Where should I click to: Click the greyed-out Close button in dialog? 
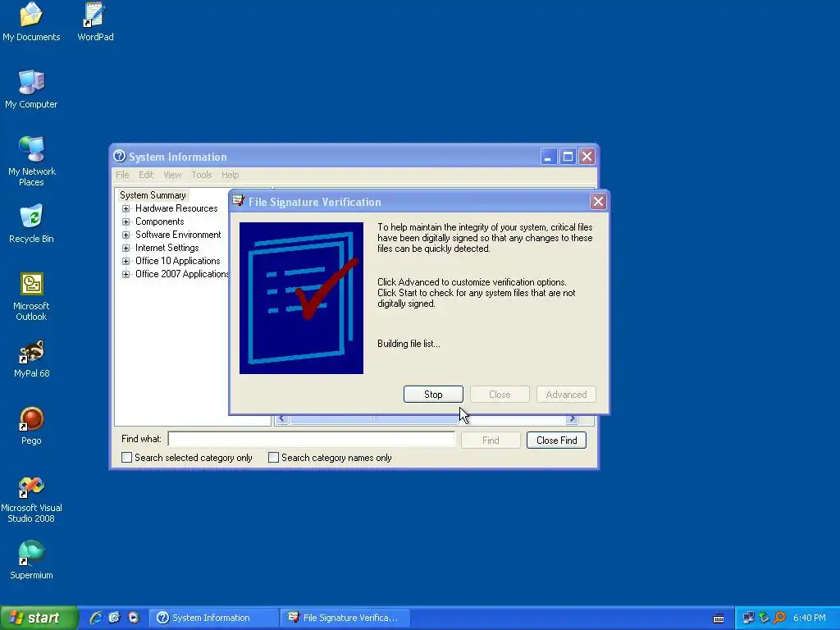pyautogui.click(x=500, y=395)
